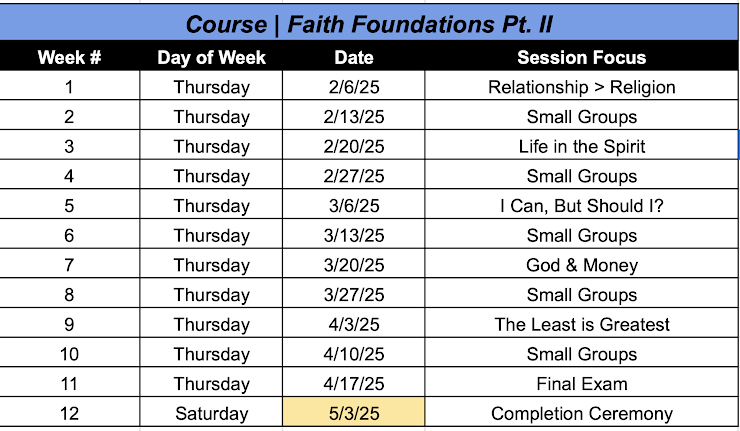This screenshot has width=740, height=431.
Task: Select the "Relationship > Religion" session cell
Action: click(581, 87)
